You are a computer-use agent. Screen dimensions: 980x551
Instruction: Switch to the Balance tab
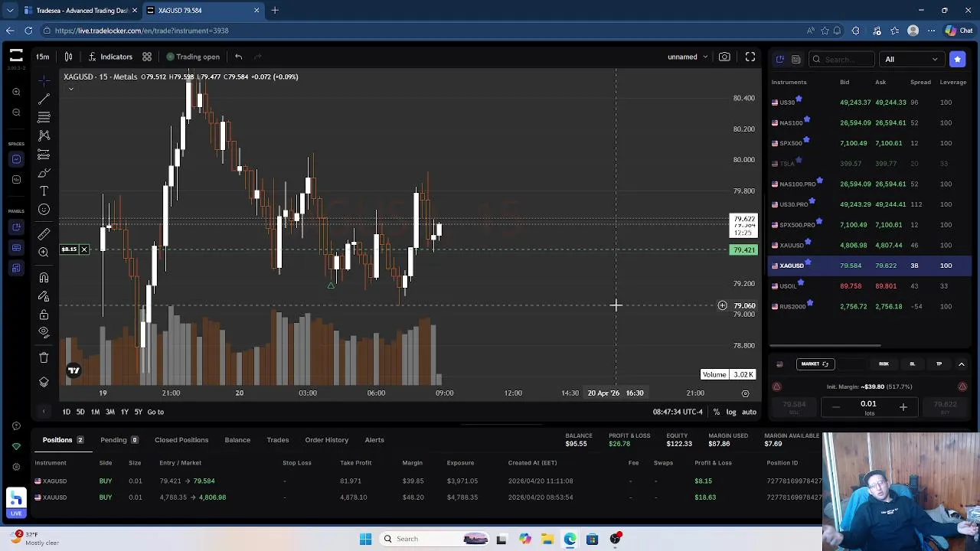coord(237,440)
